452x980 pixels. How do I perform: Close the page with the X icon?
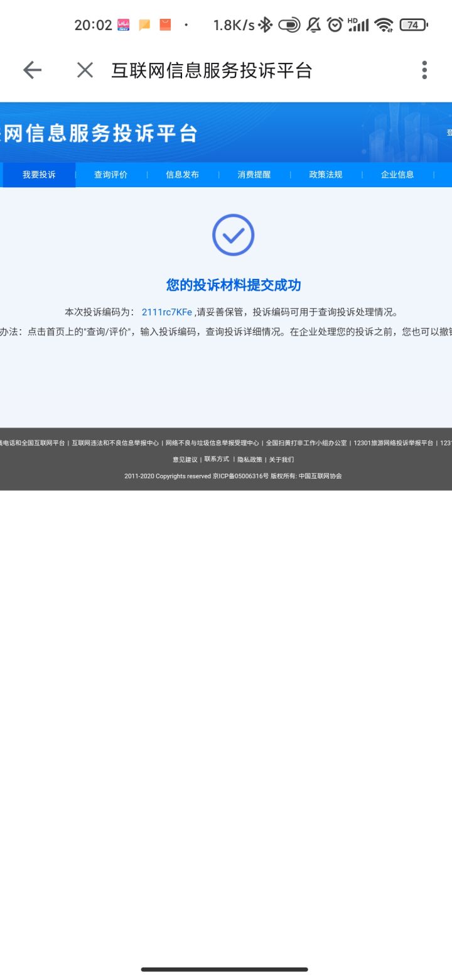click(x=85, y=70)
